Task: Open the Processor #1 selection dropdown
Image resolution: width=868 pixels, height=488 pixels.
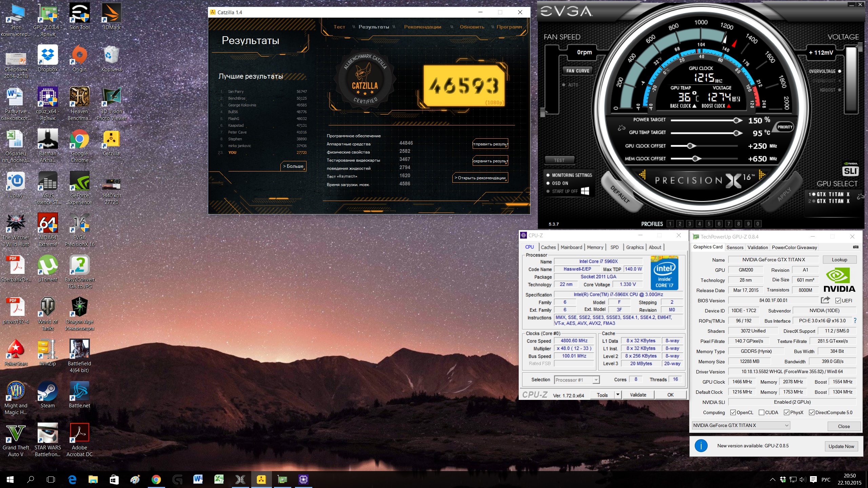Action: click(x=577, y=380)
